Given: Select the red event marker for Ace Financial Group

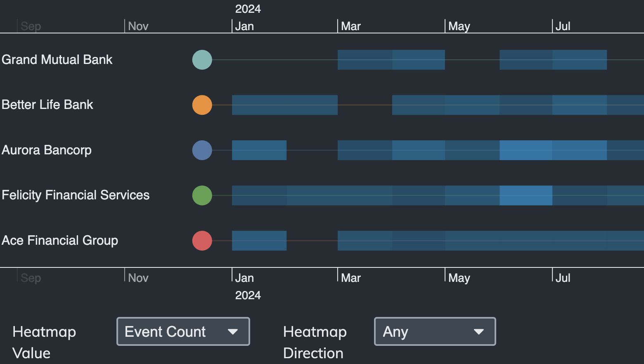Looking at the screenshot, I should 202,241.
